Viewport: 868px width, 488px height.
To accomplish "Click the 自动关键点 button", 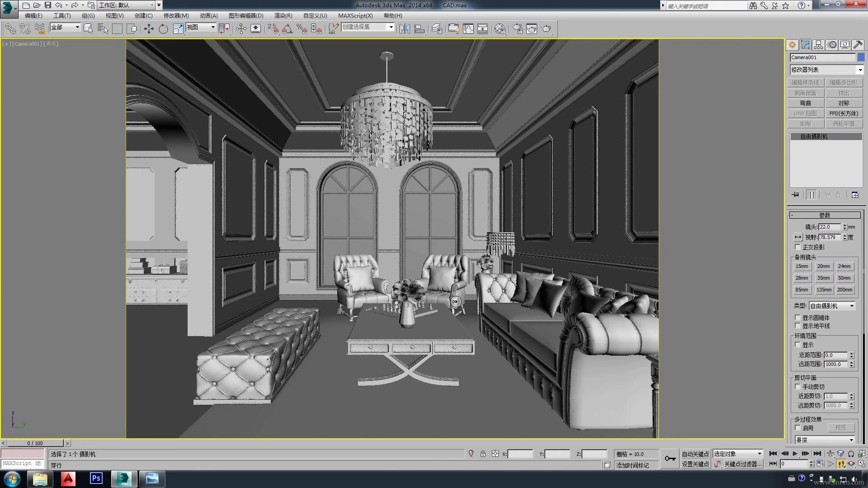I will (x=695, y=454).
